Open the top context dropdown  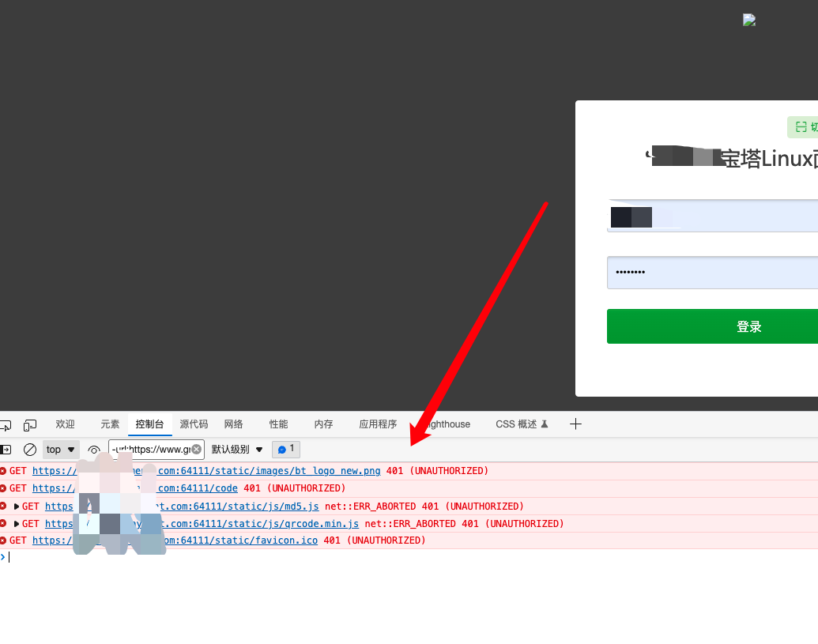click(x=61, y=450)
